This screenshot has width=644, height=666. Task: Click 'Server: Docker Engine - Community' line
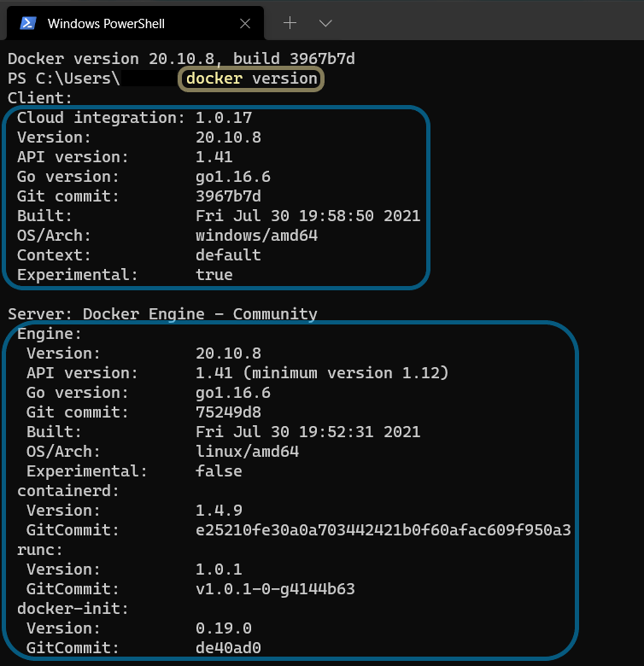pos(162,314)
